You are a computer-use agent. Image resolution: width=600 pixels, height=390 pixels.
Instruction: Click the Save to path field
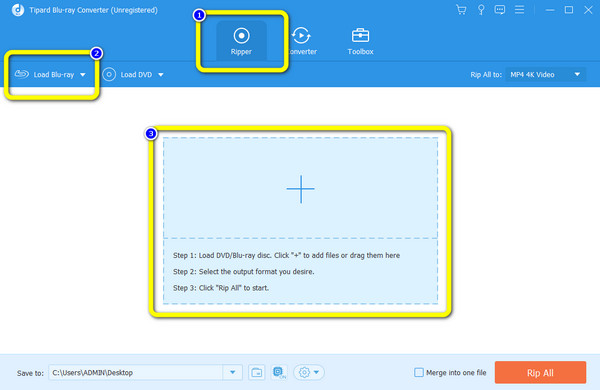pos(136,372)
